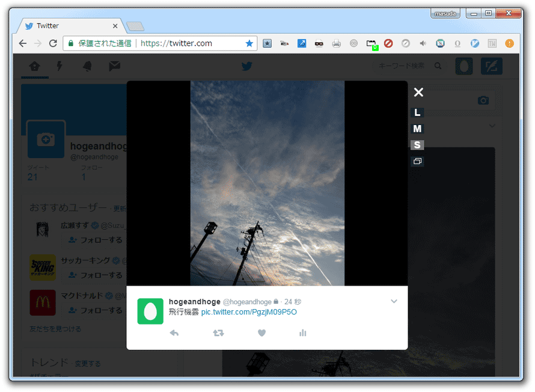
Task: Click the McDonald's logo avatar
Action: pos(43,302)
